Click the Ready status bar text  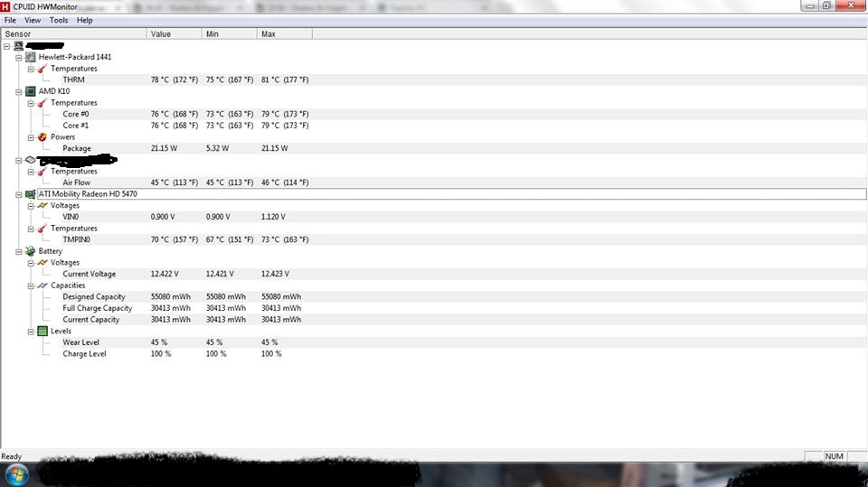[x=12, y=456]
